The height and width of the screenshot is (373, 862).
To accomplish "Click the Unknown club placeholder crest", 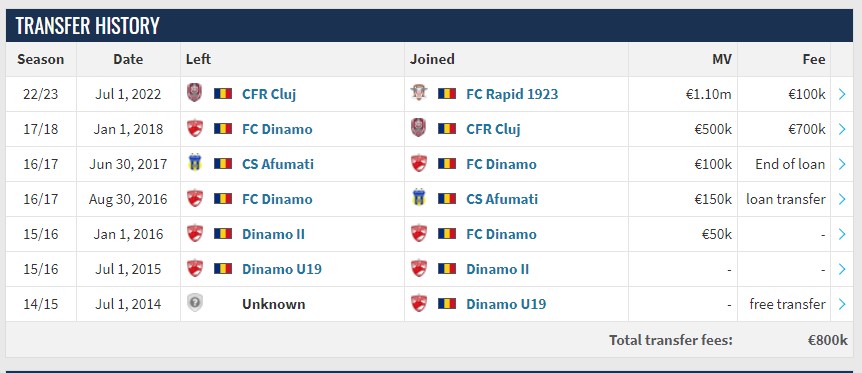I will [x=195, y=304].
